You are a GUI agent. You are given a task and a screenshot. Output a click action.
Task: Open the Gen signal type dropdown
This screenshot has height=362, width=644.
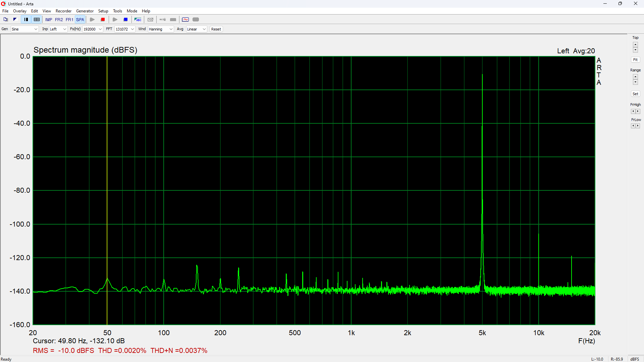pyautogui.click(x=25, y=29)
